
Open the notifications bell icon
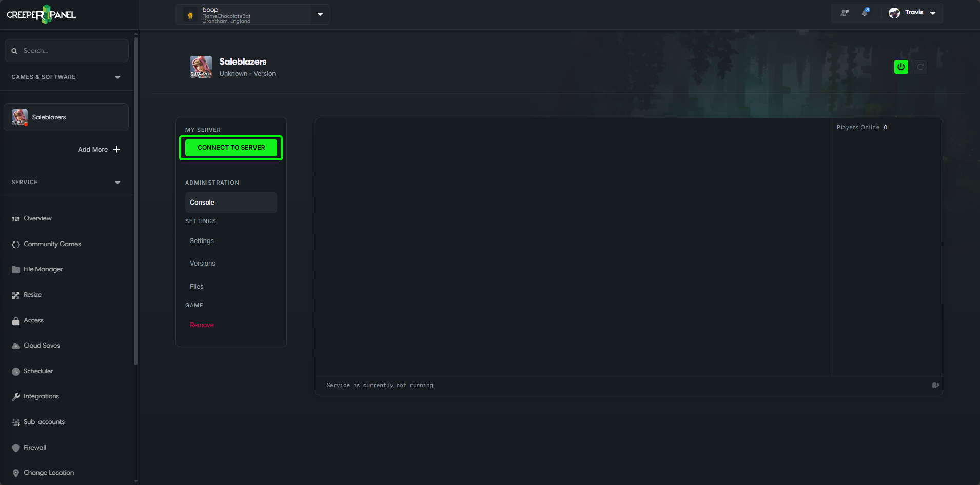pyautogui.click(x=865, y=12)
